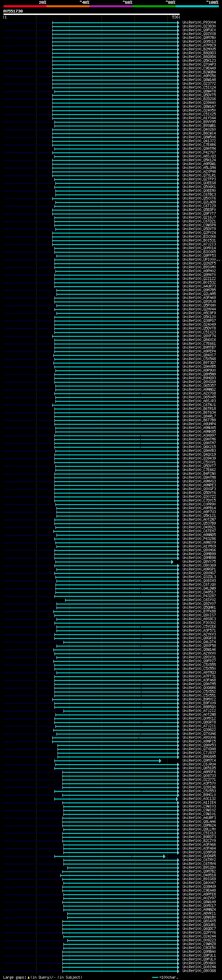Click the label UniRef100_O24244

(199, 937)
